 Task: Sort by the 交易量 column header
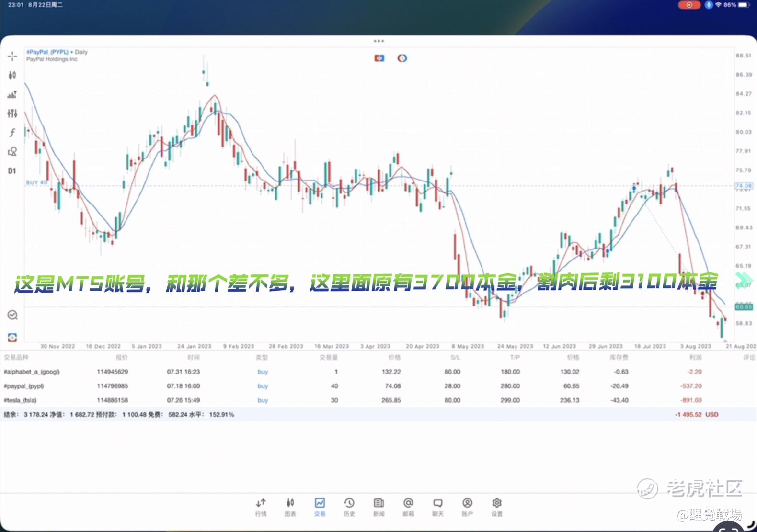(x=329, y=357)
